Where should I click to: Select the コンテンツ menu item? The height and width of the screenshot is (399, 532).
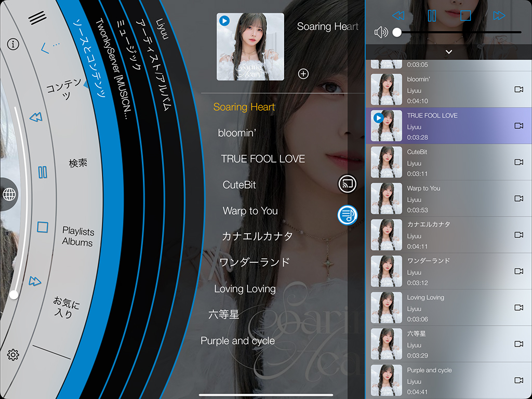(64, 89)
